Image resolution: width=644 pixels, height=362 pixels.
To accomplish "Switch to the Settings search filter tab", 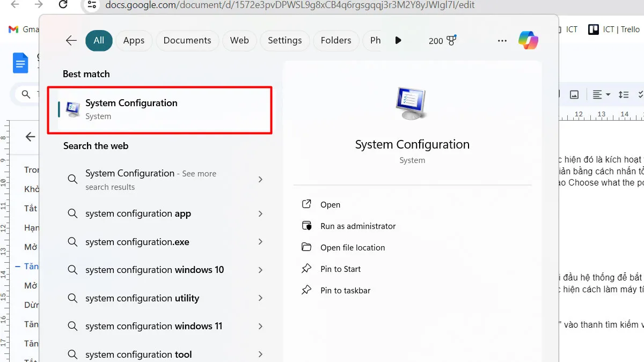I will pos(284,40).
